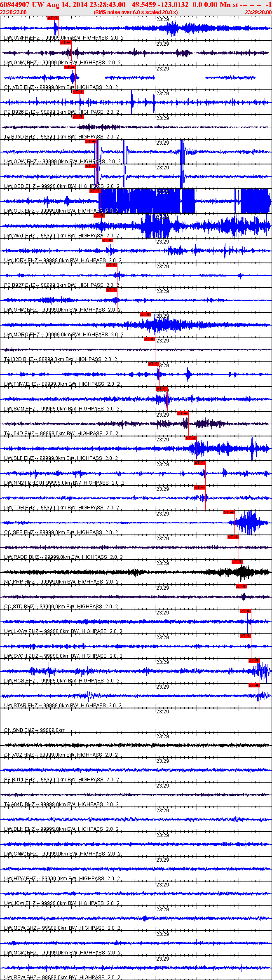This screenshot has height=980, width=272.
Task: Click the red pick marker on NC.KRP trace
Action: pos(237,562)
